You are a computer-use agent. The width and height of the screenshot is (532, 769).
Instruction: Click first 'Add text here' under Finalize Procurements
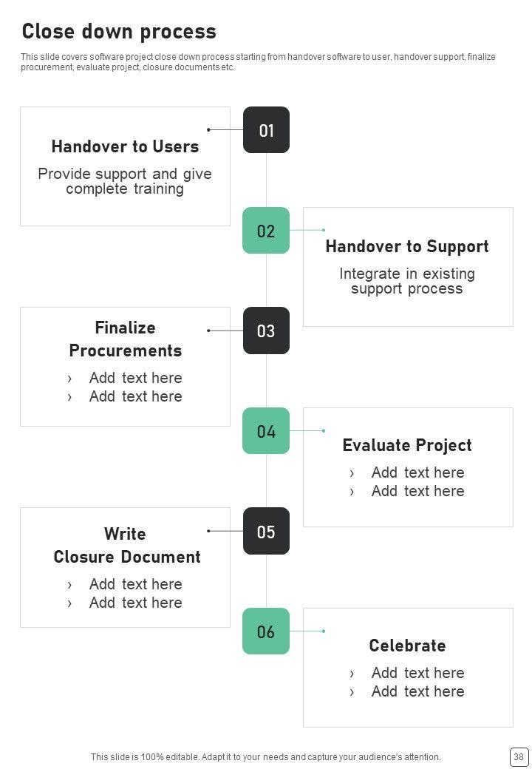click(x=135, y=378)
